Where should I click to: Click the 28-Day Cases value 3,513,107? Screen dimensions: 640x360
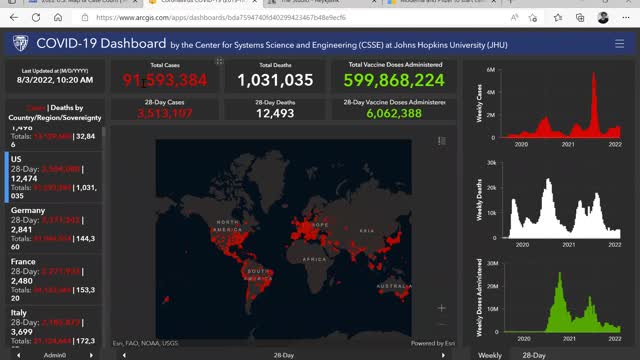(164, 113)
